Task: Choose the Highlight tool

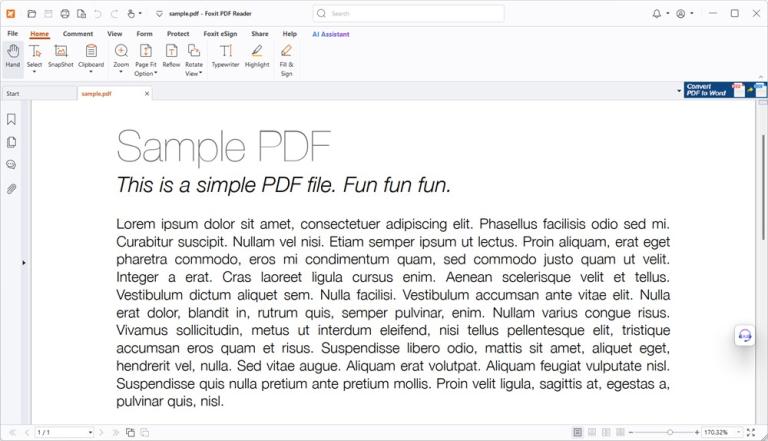Action: 257,55
